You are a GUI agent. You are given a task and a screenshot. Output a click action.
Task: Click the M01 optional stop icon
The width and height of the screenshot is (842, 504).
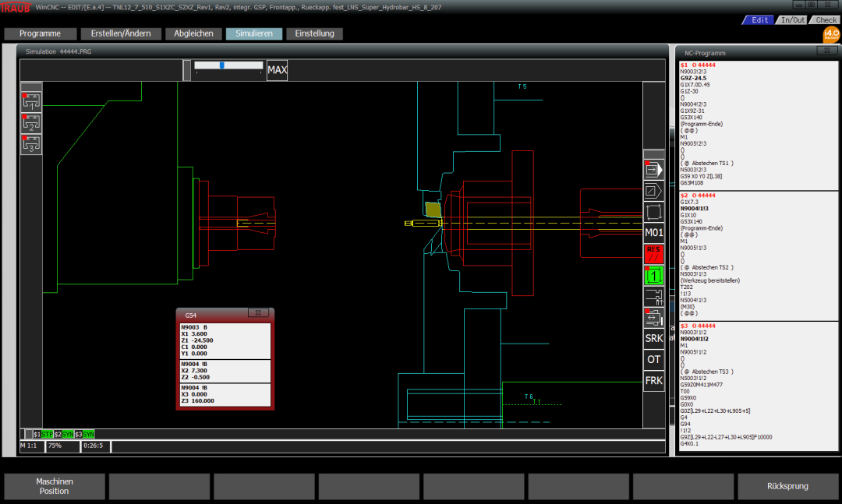pos(653,232)
